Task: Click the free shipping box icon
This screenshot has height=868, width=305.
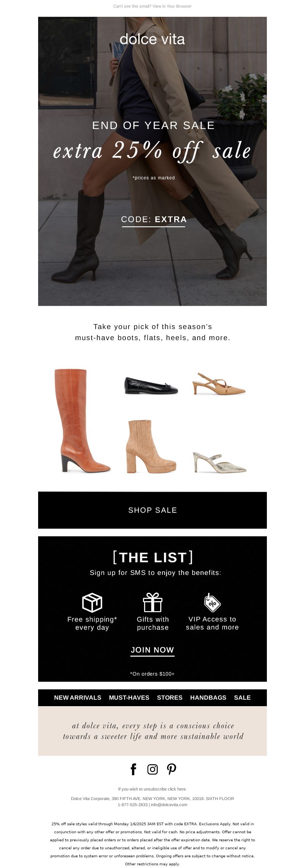Action: pyautogui.click(x=92, y=603)
